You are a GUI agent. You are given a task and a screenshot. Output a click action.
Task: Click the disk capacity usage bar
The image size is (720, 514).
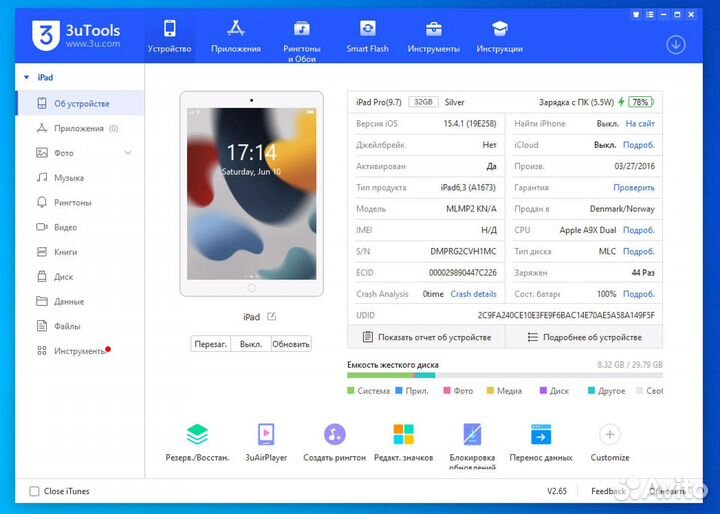click(x=505, y=376)
